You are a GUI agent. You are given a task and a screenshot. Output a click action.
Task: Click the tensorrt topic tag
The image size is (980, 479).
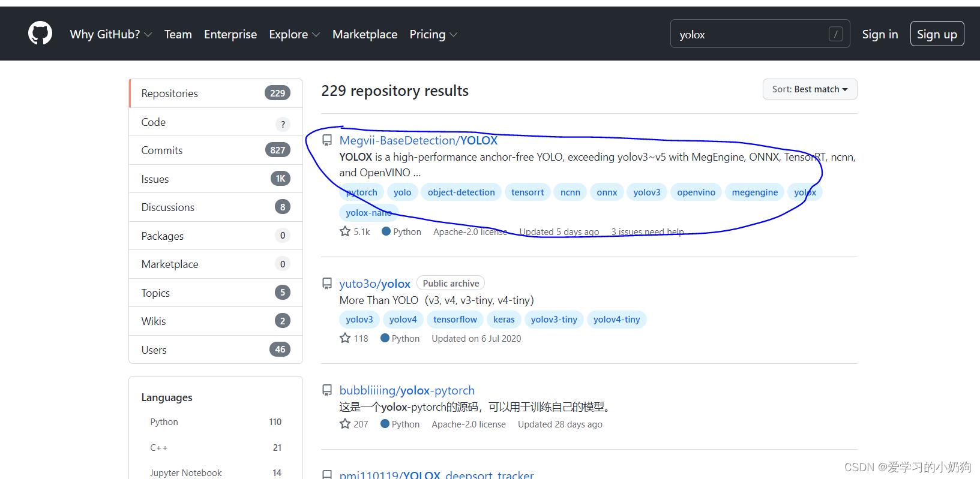coord(528,192)
